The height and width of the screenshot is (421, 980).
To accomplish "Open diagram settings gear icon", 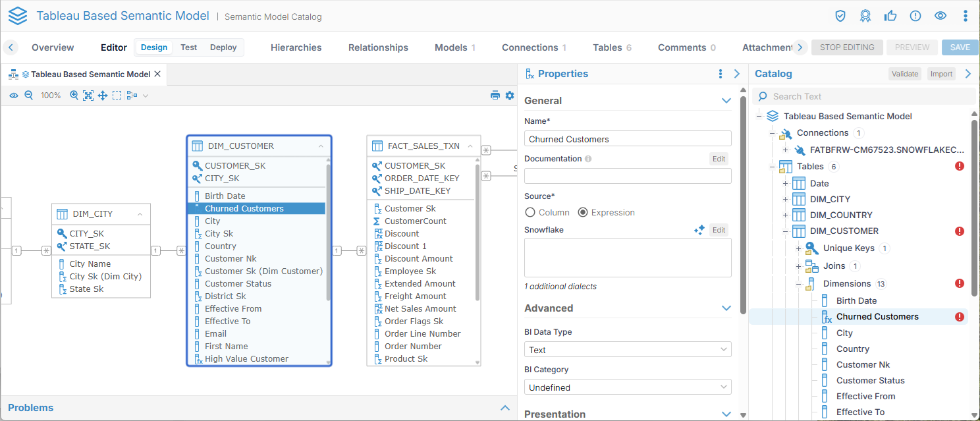I will pyautogui.click(x=510, y=96).
